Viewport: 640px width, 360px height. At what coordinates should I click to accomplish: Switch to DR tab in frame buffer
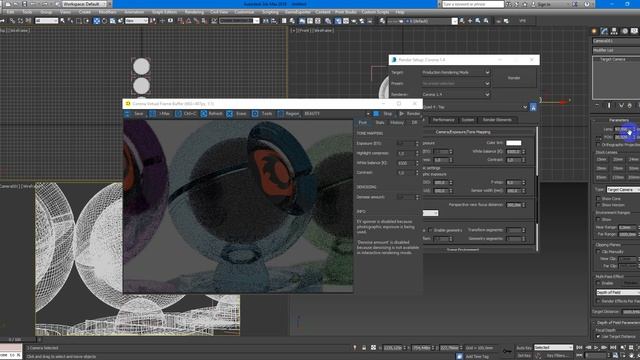point(414,122)
